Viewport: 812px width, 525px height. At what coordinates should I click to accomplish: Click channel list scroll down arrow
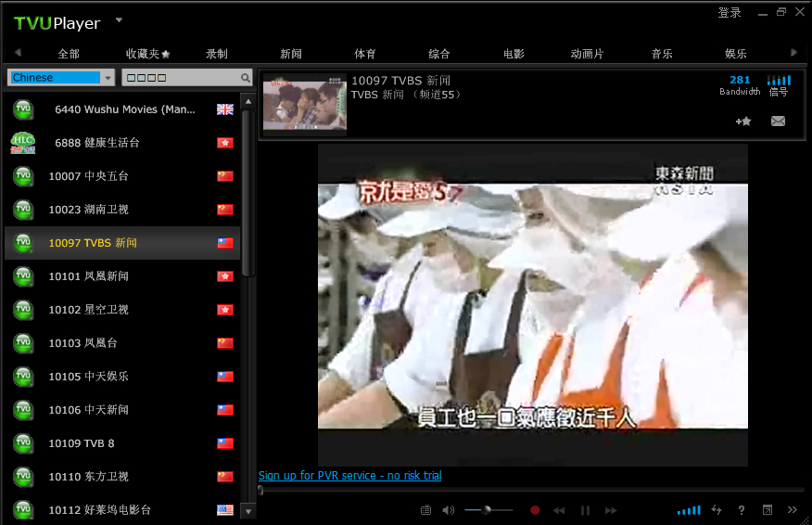248,511
